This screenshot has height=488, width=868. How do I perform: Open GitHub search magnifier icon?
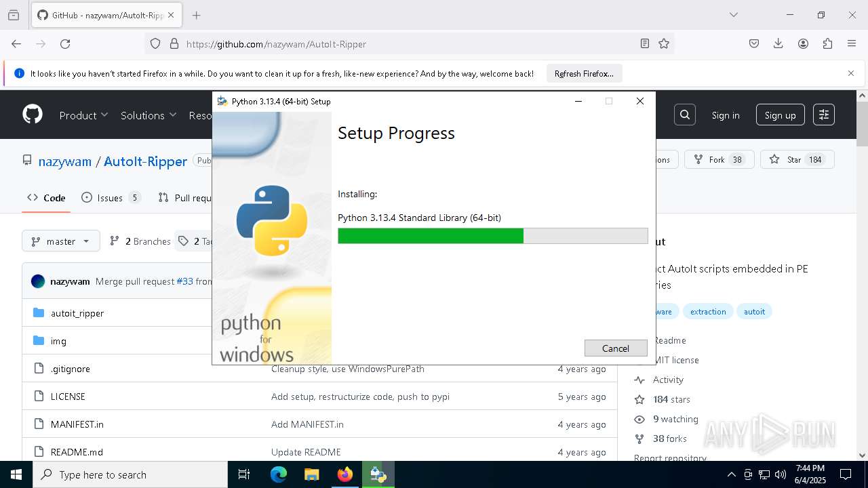(x=685, y=115)
